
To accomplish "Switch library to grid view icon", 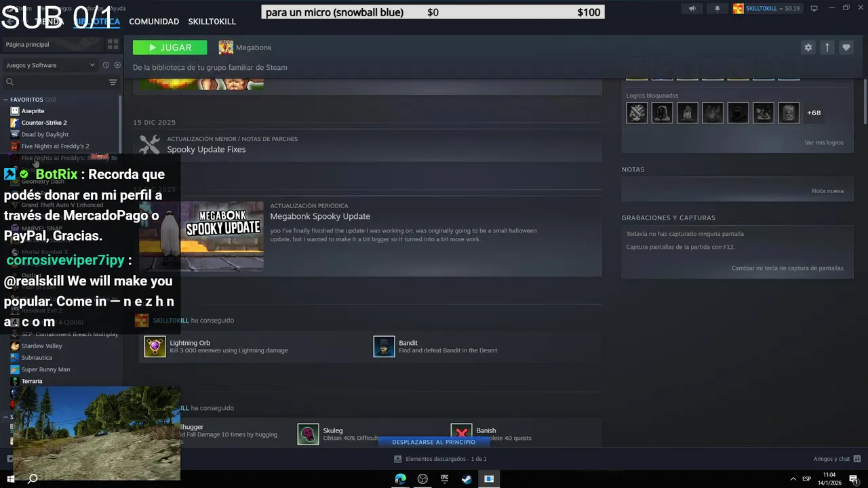I will click(113, 44).
